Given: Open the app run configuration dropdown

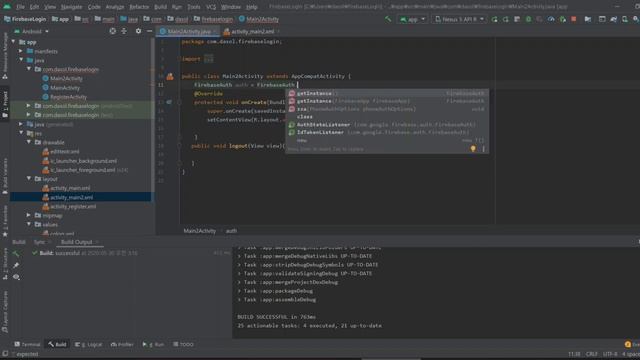Looking at the screenshot, I should point(412,19).
